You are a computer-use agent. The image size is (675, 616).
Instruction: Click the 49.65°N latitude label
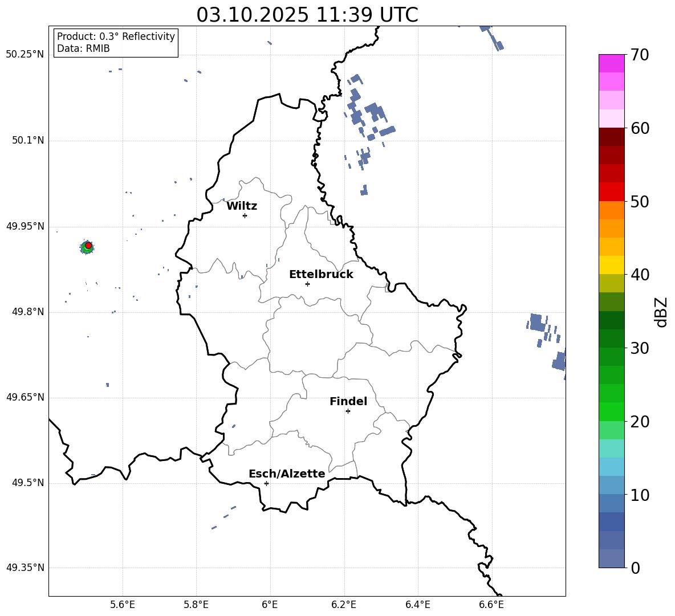pyautogui.click(x=25, y=397)
